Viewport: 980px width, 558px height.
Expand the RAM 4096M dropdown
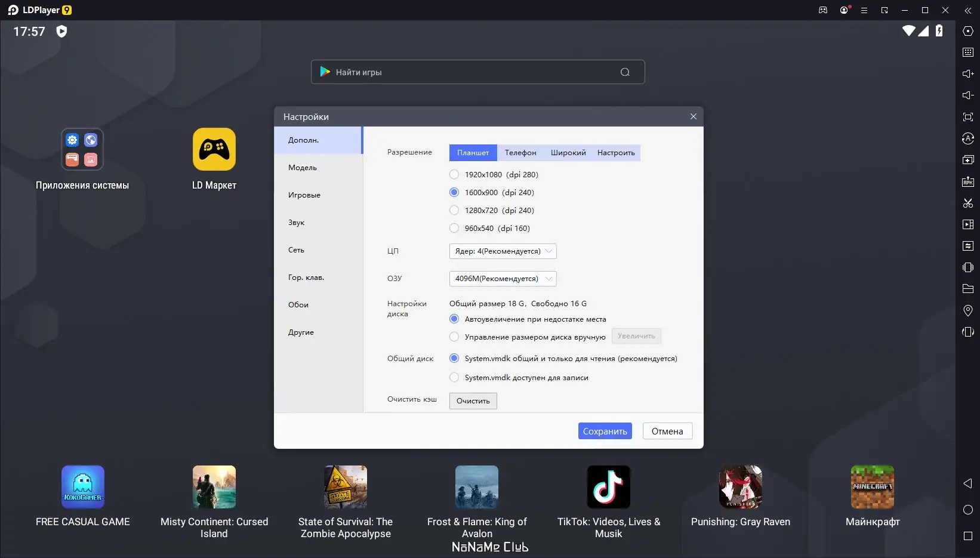[503, 279]
